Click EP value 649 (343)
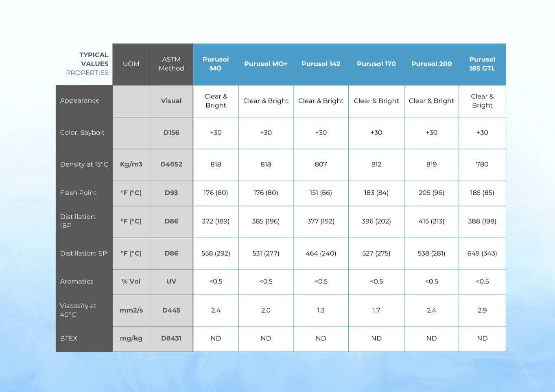This screenshot has width=555, height=392. pos(482,253)
